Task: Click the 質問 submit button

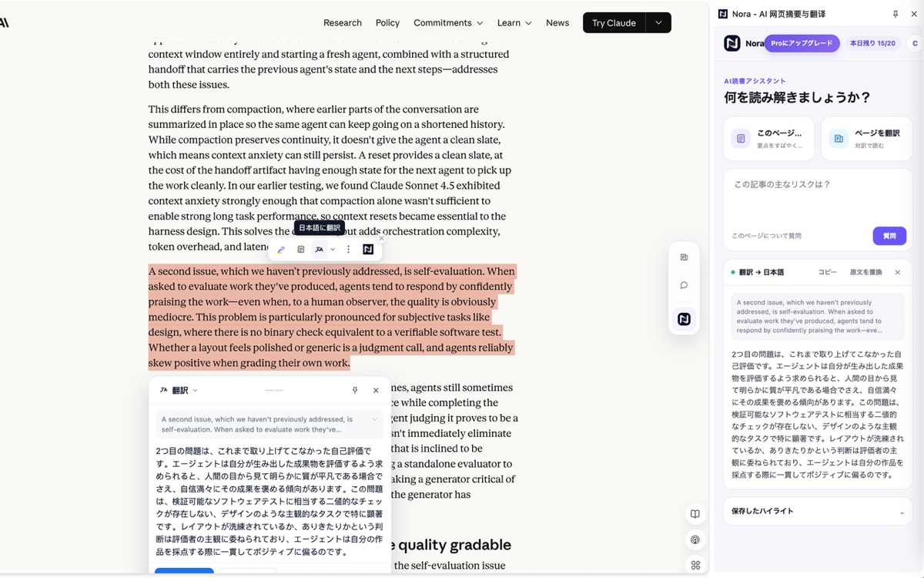Action: point(889,236)
